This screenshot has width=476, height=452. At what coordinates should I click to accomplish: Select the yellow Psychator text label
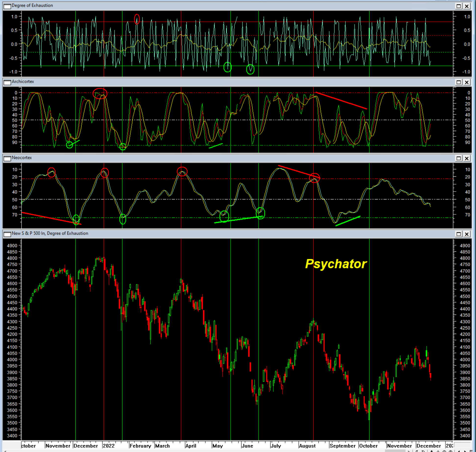336,264
